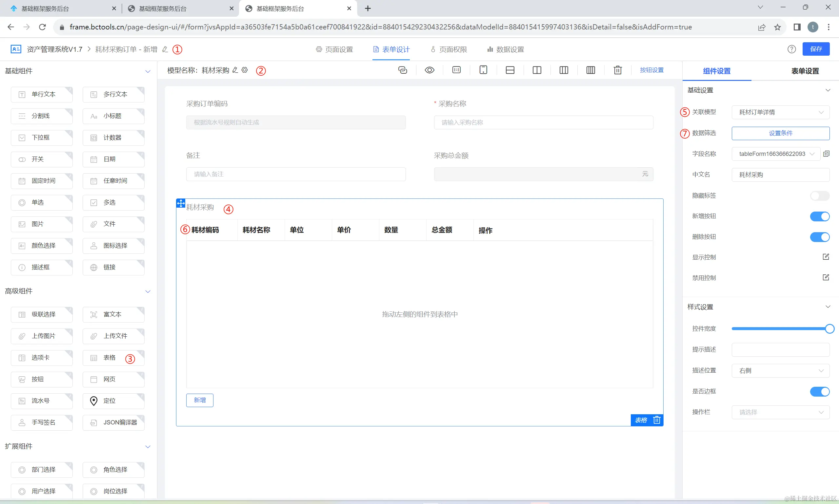Toggle the 隐藏标签 switch
Image resolution: width=839 pixels, height=504 pixels.
point(819,196)
